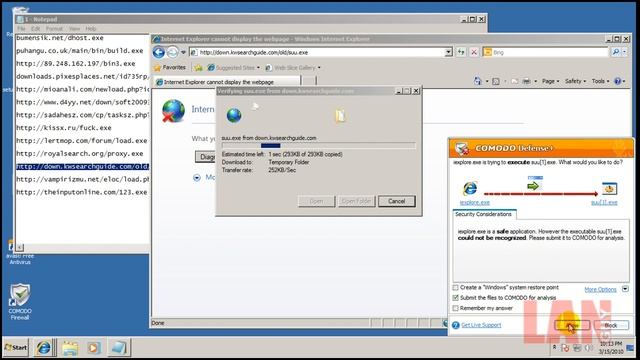Click the Get Live Support help icon
Image resolution: width=640 pixels, height=360 pixels.
456,325
